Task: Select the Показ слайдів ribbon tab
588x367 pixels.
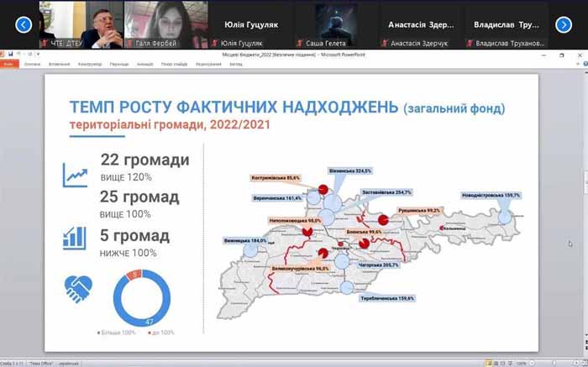Action: (x=174, y=64)
